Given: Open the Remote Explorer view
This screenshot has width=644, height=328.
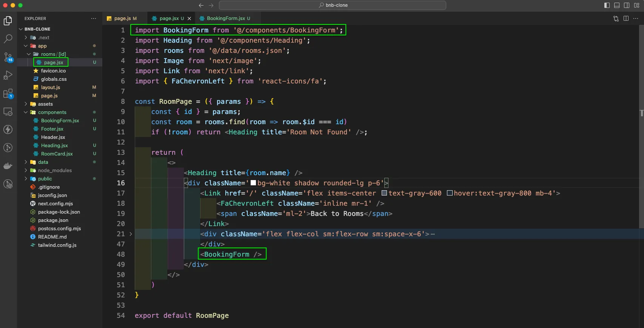Looking at the screenshot, I should click(x=8, y=111).
